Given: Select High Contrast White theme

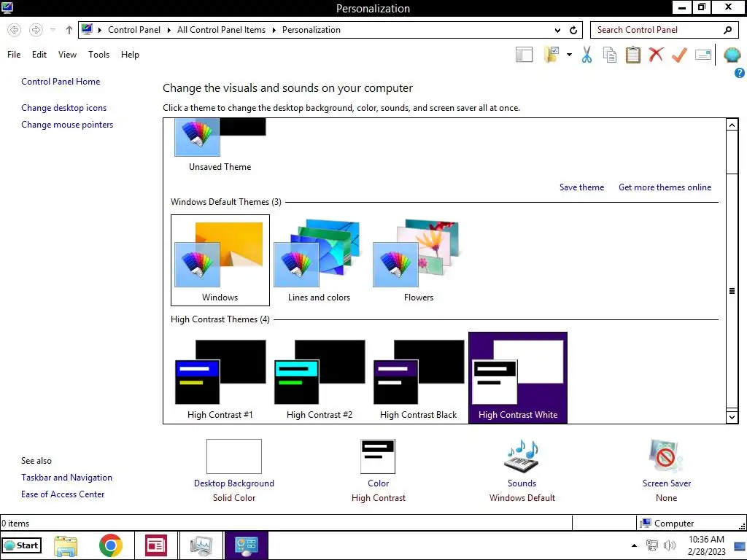Looking at the screenshot, I should (518, 378).
